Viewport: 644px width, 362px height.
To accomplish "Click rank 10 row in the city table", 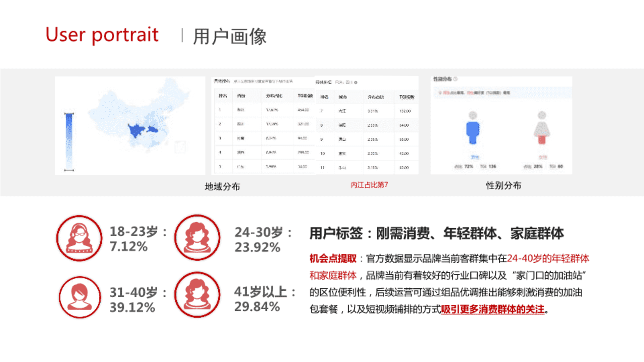I will pos(367,154).
